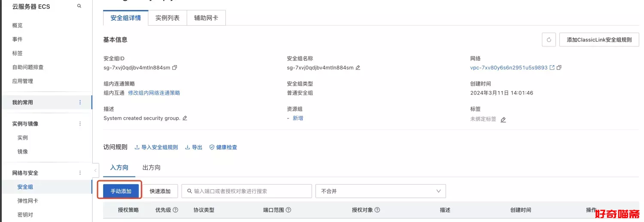Screen dimensions: 644x222
Task: Click the 手动添加 button
Action: click(121, 191)
